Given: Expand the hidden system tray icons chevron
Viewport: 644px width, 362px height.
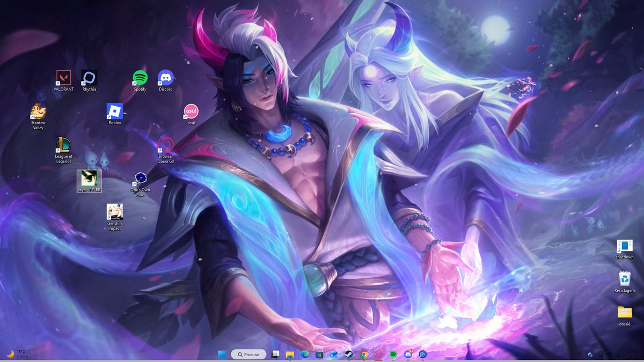Looking at the screenshot, I should pyautogui.click(x=579, y=354).
